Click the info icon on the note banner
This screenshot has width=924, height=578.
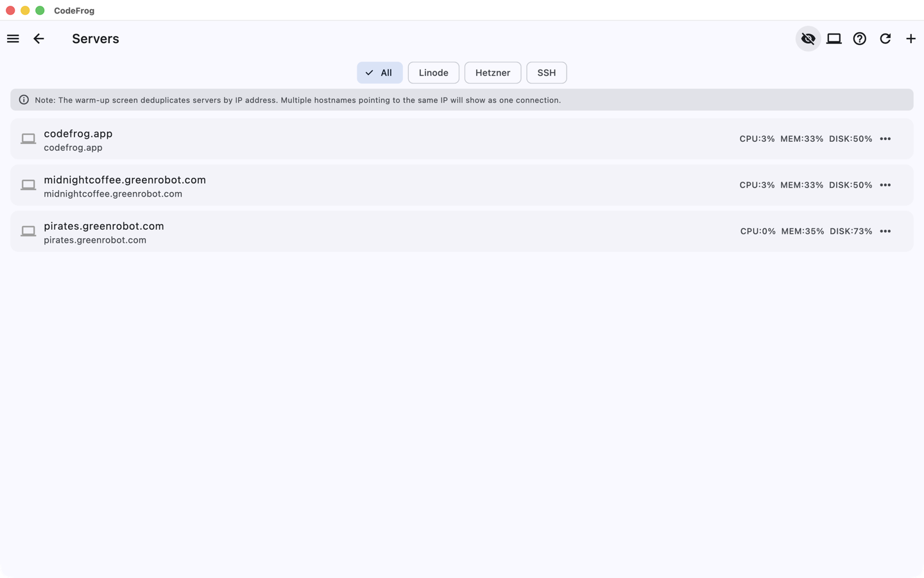24,100
